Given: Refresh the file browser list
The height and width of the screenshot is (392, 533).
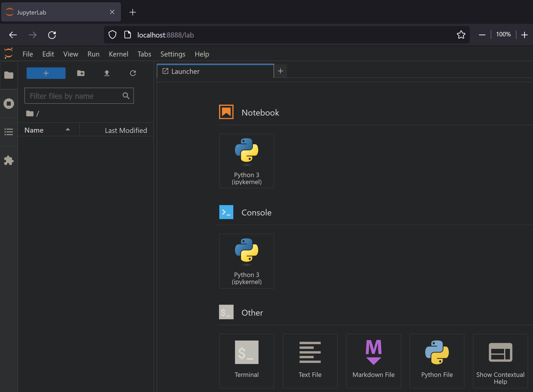Looking at the screenshot, I should click(x=133, y=73).
